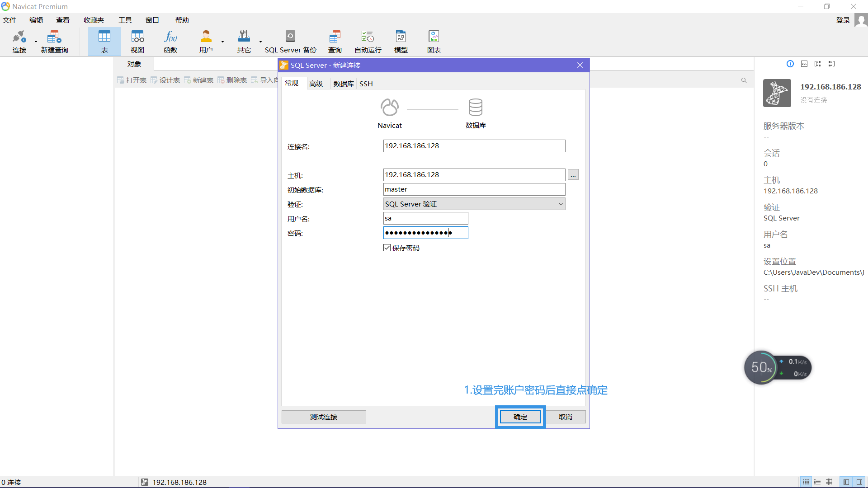
Task: Toggle the left navigation pane icon
Action: pyautogui.click(x=846, y=482)
